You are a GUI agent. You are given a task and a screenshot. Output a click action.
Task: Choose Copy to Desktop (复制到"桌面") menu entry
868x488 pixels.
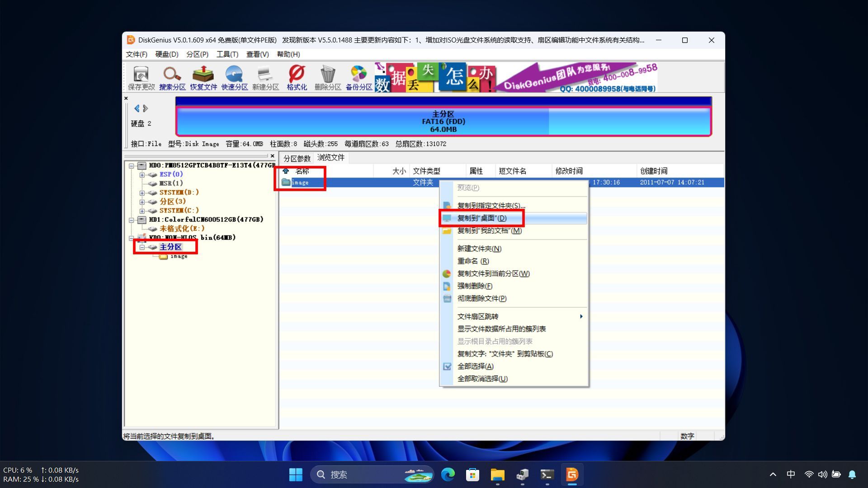click(x=482, y=218)
